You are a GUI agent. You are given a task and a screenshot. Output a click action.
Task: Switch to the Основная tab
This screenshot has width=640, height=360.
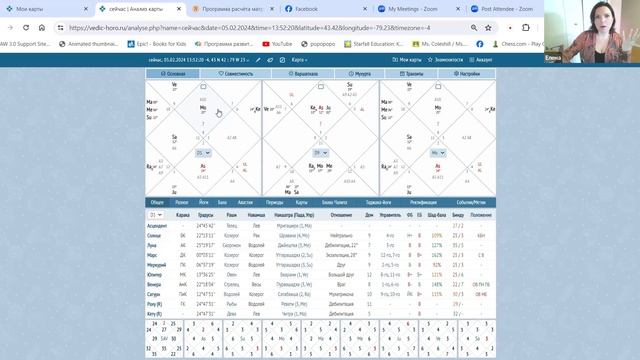[173, 73]
